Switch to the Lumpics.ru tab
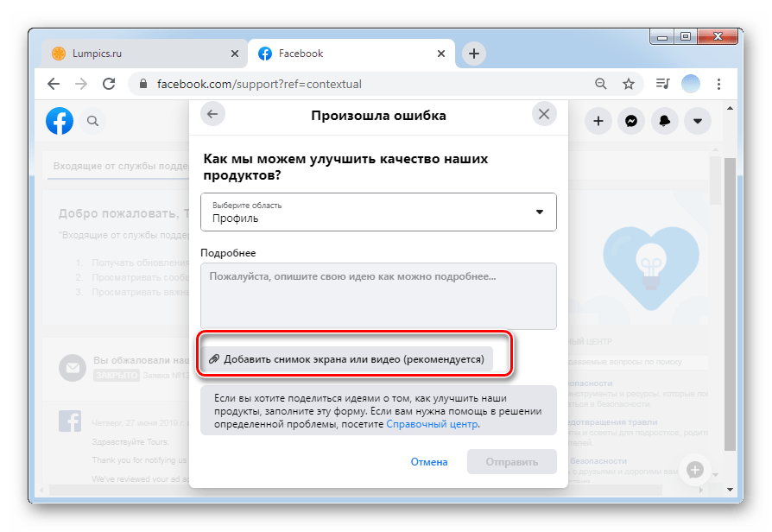Viewport: 772px width, 532px height. click(145, 54)
